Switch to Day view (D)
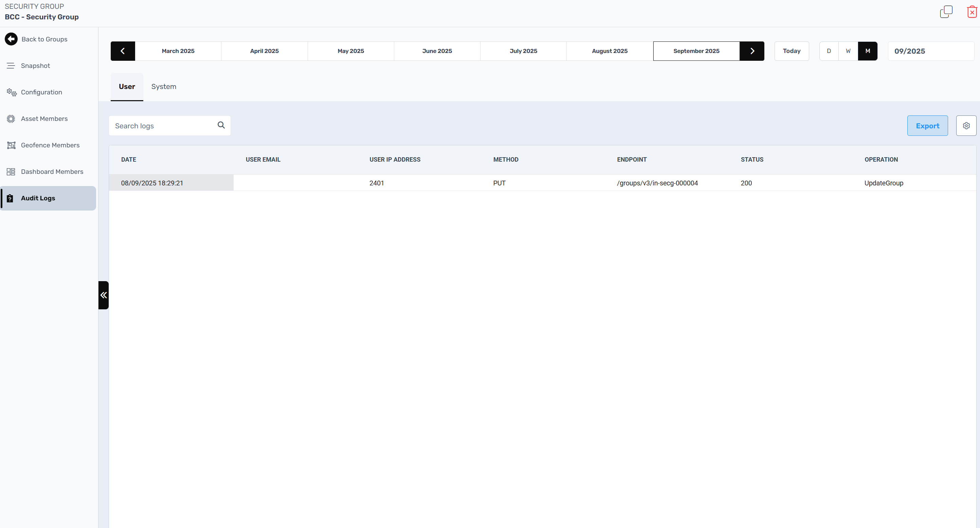This screenshot has height=528, width=980. [829, 51]
